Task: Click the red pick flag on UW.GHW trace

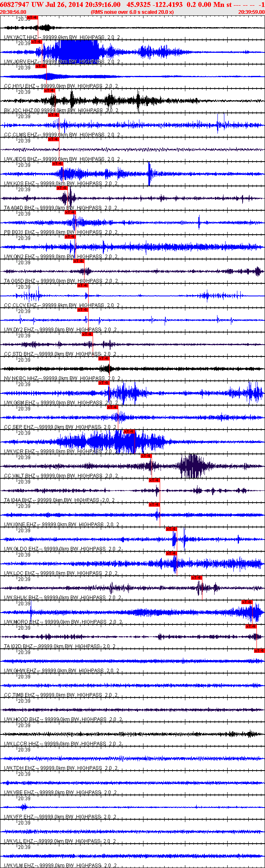Action: [x=259, y=651]
